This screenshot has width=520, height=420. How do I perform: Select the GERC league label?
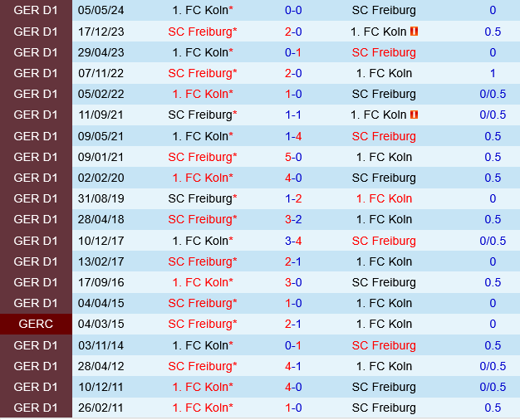[36, 325]
